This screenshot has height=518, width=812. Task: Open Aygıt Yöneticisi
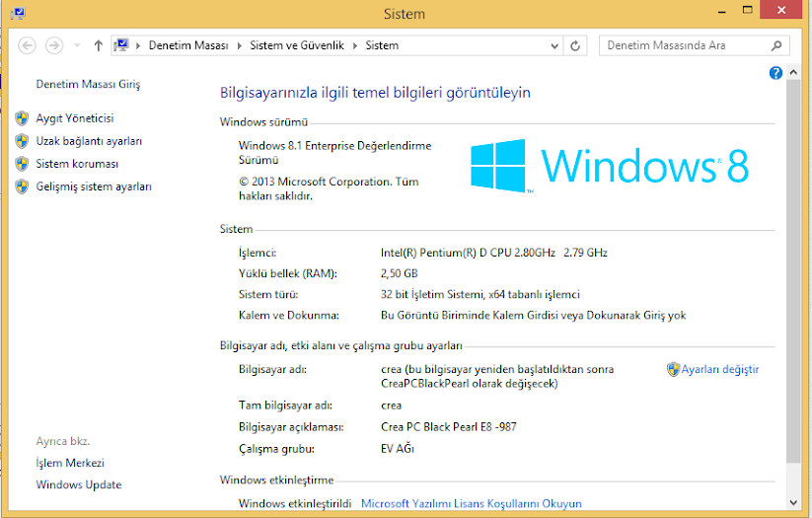click(x=75, y=118)
